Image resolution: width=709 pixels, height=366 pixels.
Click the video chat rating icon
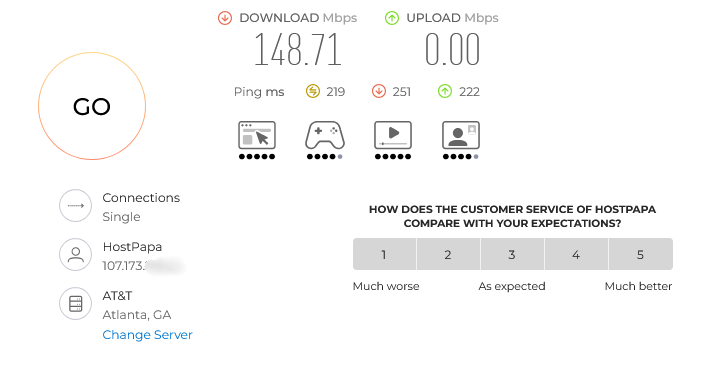tap(461, 135)
